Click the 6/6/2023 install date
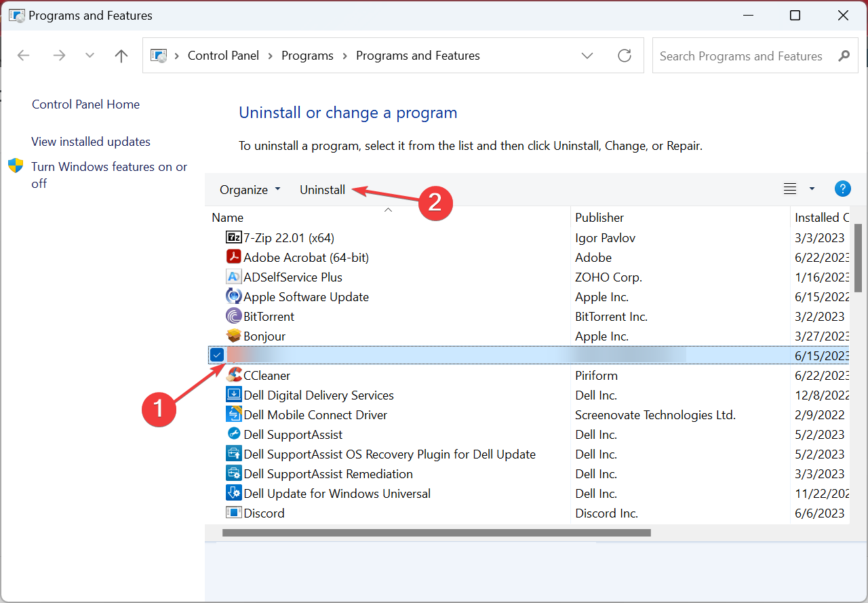This screenshot has height=603, width=868. pyautogui.click(x=820, y=513)
